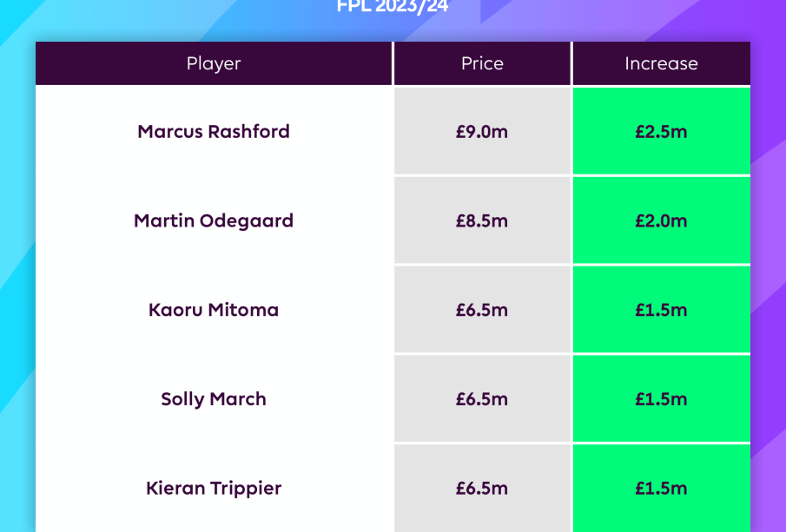Click Solly March's £6.5m price cell
Viewport: 786px width, 532px height.
[x=482, y=399]
